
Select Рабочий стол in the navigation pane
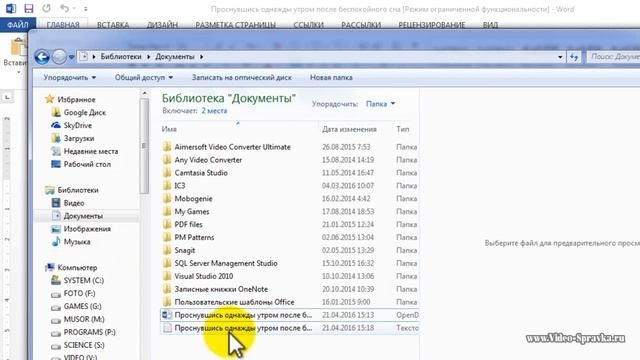87,164
